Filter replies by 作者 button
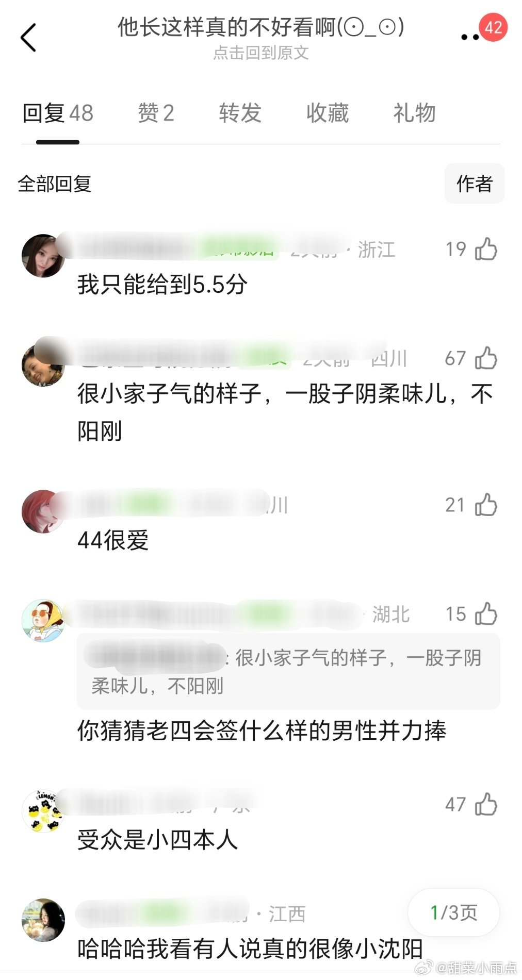Viewport: 522px width, 980px height. 475,184
